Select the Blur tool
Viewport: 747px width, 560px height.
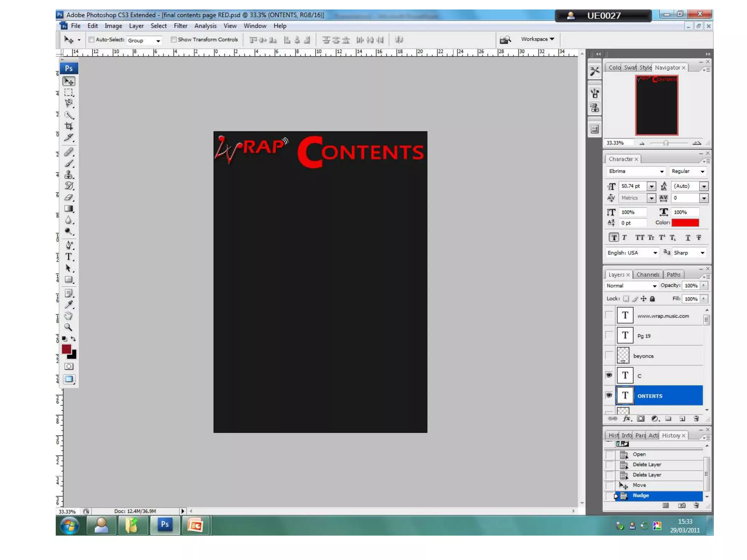[x=69, y=220]
